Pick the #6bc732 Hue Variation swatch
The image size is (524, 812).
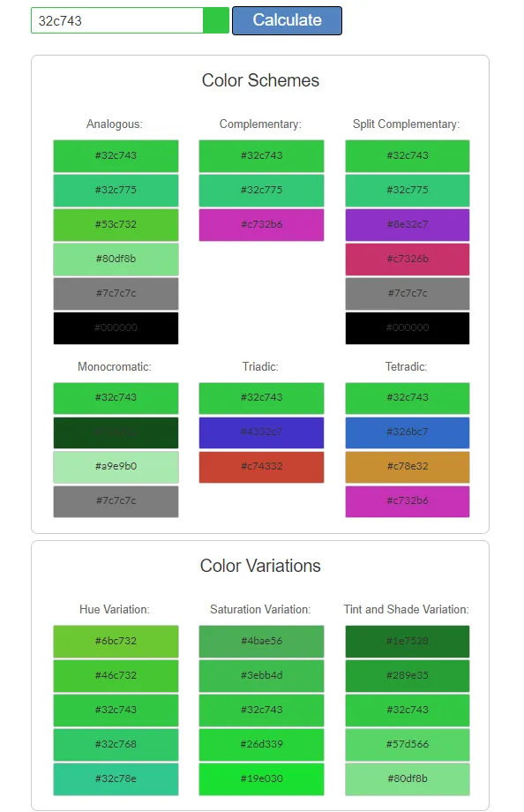tap(116, 641)
